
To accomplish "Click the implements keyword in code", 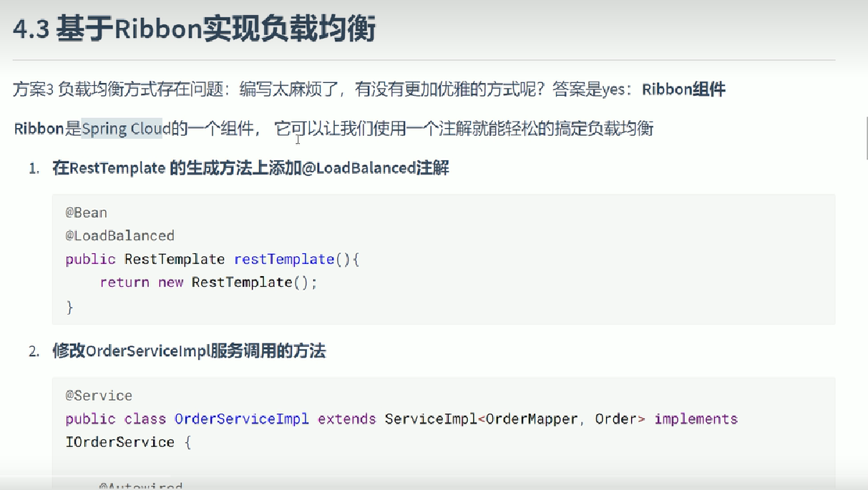I will (696, 418).
